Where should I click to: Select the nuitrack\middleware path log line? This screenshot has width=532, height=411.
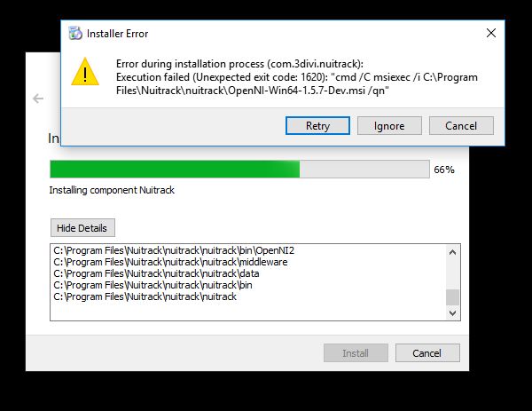click(170, 262)
